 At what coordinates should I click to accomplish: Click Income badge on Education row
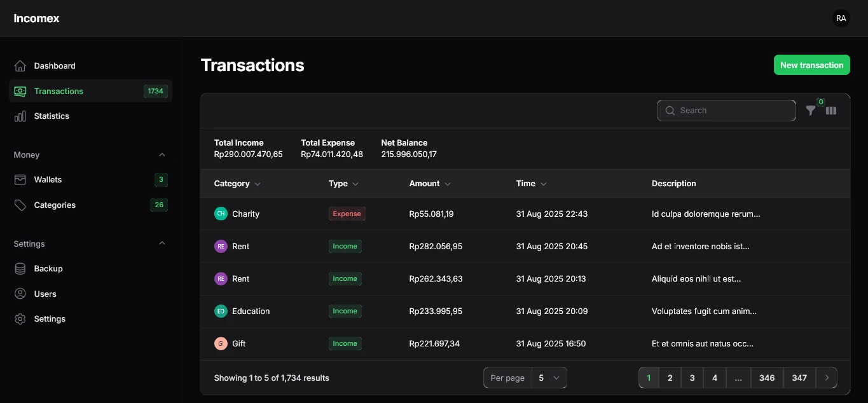(x=345, y=311)
